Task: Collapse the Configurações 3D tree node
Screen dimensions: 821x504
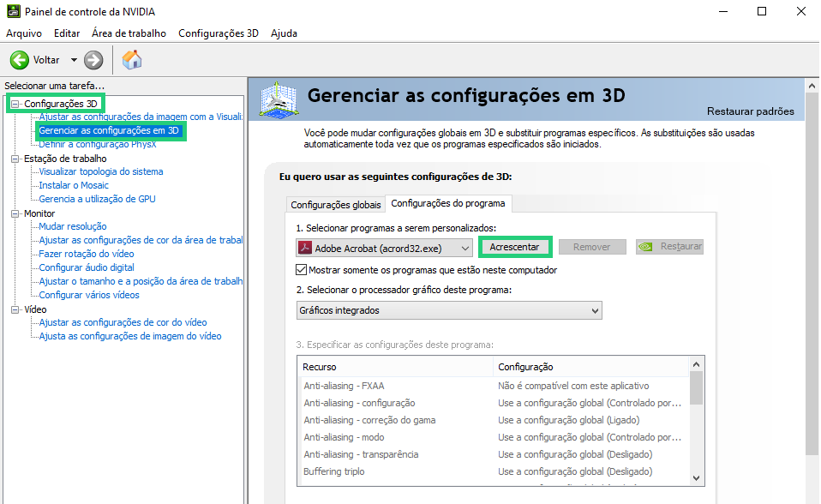Action: click(15, 104)
